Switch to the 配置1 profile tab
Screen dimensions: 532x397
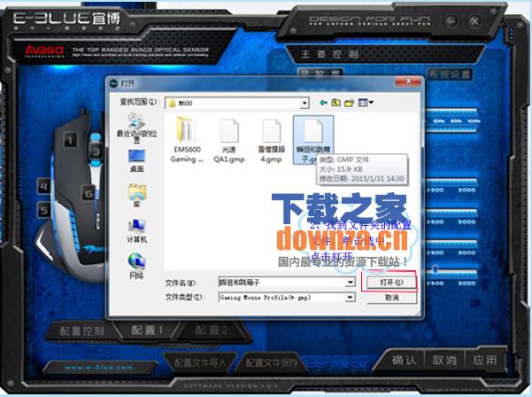point(147,330)
